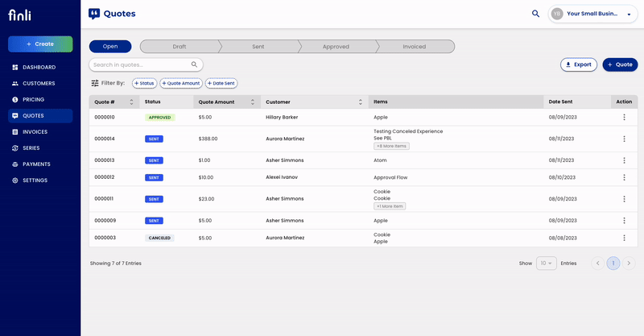
Task: Open the Payments sidebar icon
Action: (15, 164)
